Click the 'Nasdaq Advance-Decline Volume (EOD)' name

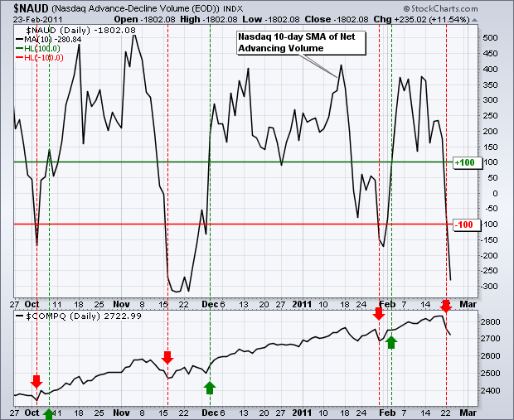(135, 8)
